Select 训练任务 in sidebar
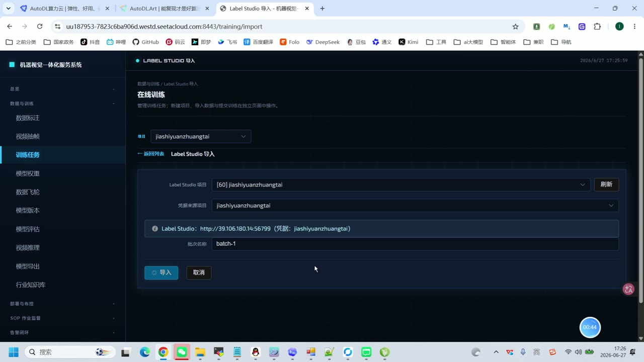The image size is (644, 362). tap(28, 155)
